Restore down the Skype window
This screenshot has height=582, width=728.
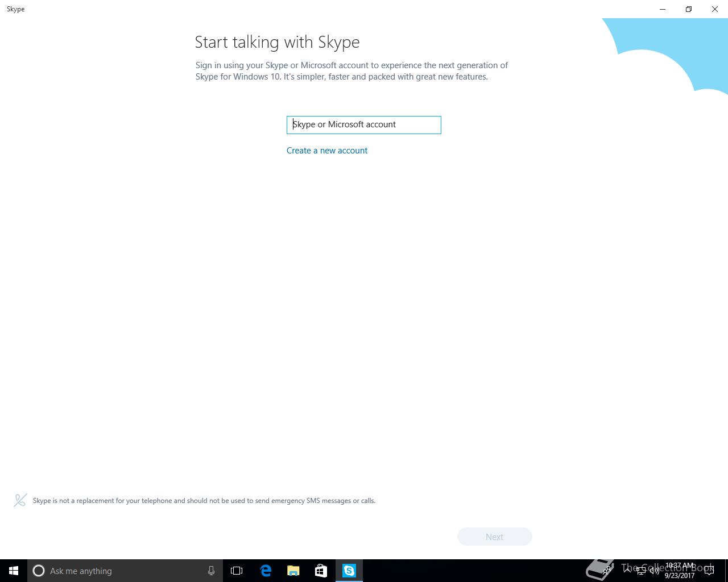pyautogui.click(x=689, y=9)
